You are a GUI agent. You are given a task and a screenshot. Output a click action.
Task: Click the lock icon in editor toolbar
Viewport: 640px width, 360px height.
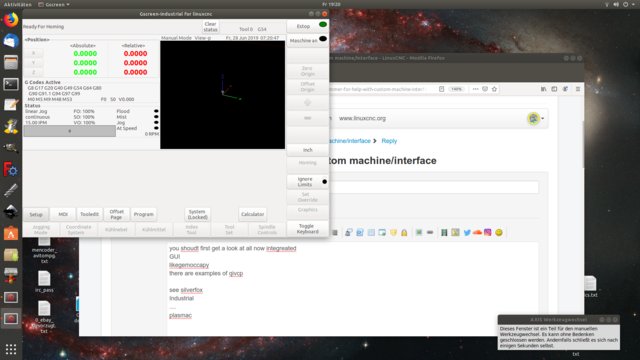tap(404, 233)
